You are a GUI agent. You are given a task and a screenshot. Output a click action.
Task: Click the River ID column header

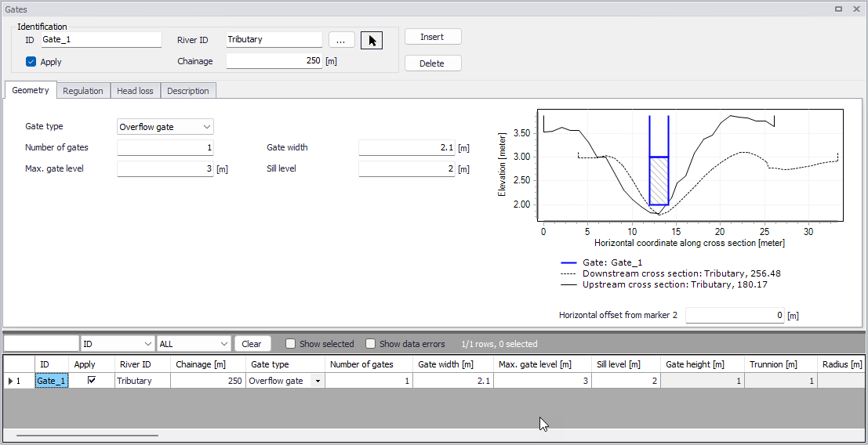[142, 364]
